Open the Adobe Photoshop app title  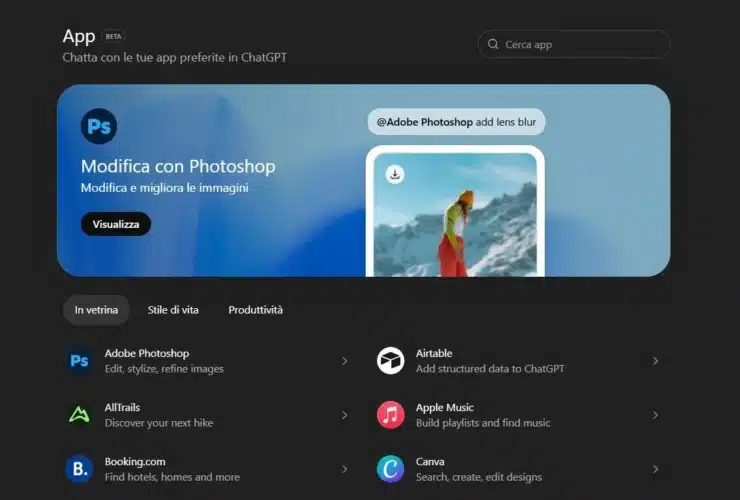[x=147, y=353]
